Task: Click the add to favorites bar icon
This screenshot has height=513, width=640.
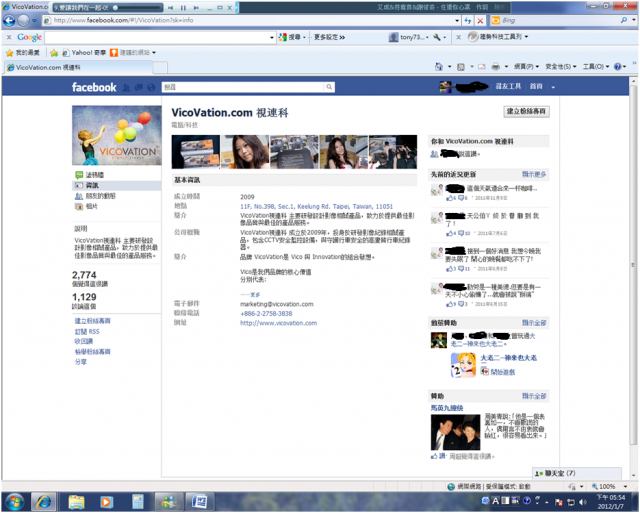Action: 54,53
